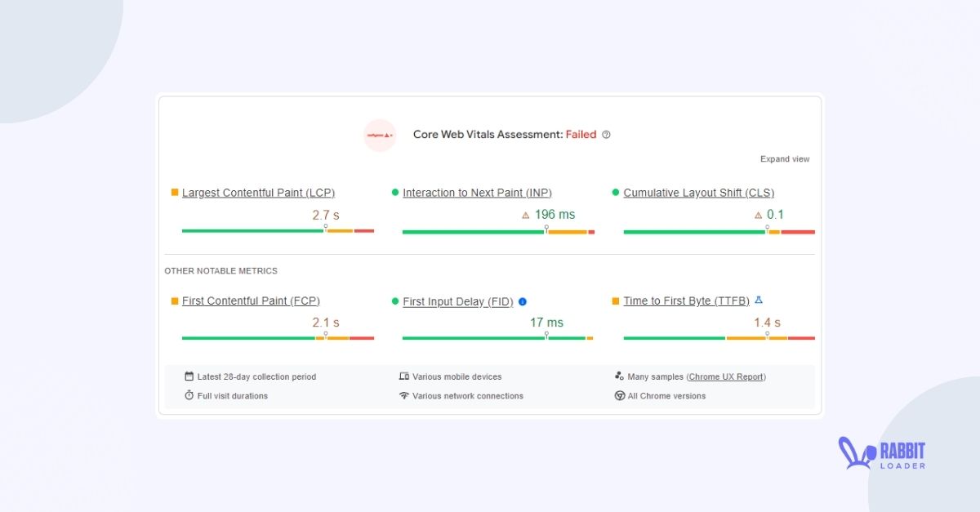The width and height of the screenshot is (980, 512).
Task: Open the Expand view control
Action: 785,158
